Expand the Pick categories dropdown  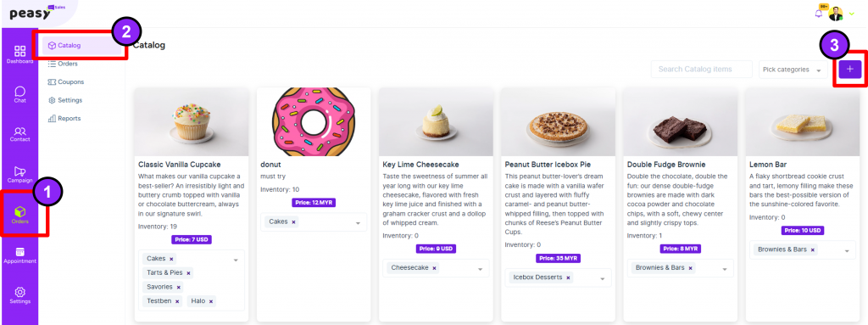(793, 70)
